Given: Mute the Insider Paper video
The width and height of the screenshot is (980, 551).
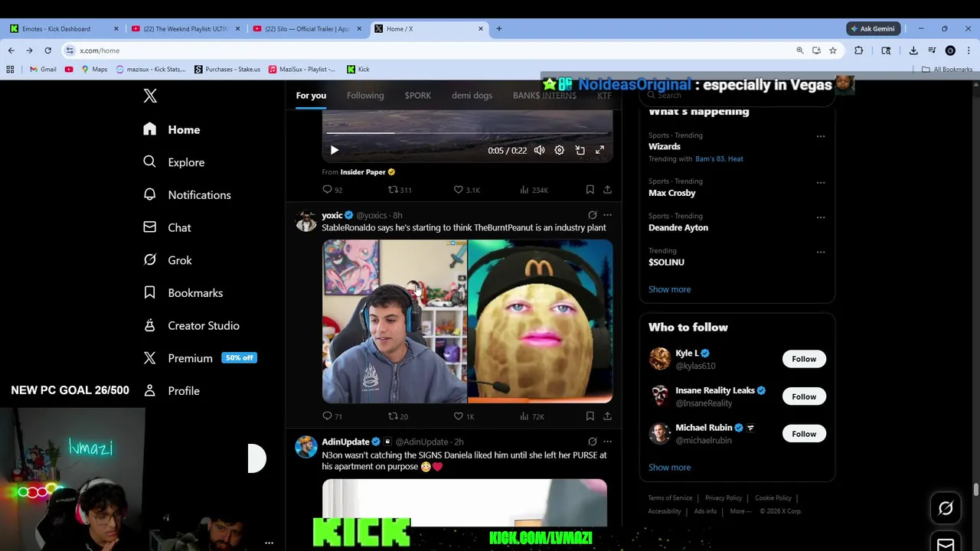Looking at the screenshot, I should coord(539,150).
